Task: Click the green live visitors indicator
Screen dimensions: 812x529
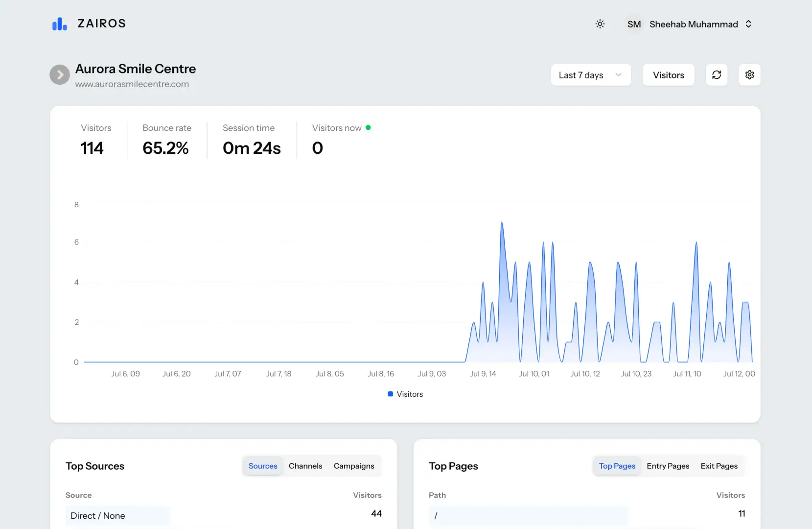Action: coord(369,127)
